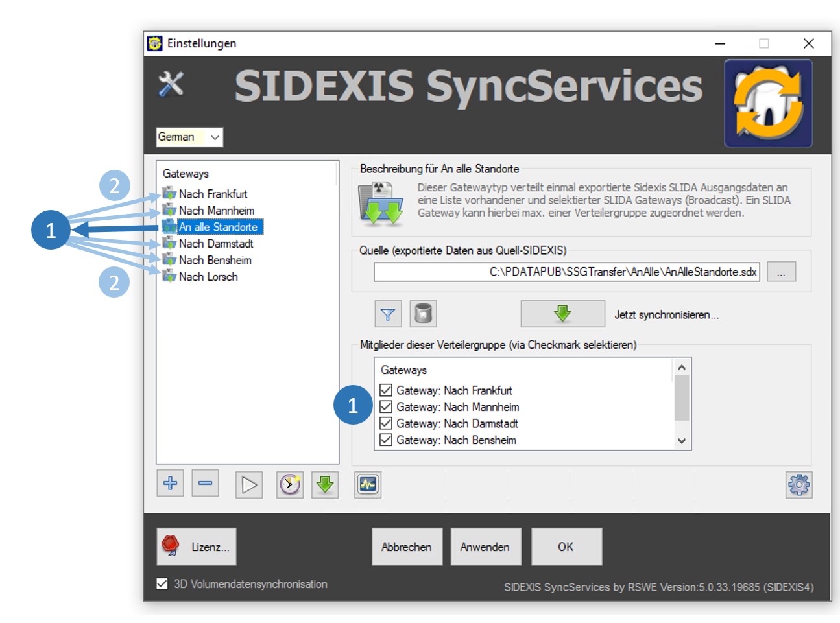The width and height of the screenshot is (840, 623).
Task: Disable 3D Volumendatensynchronisation checkbox
Action: [162, 584]
